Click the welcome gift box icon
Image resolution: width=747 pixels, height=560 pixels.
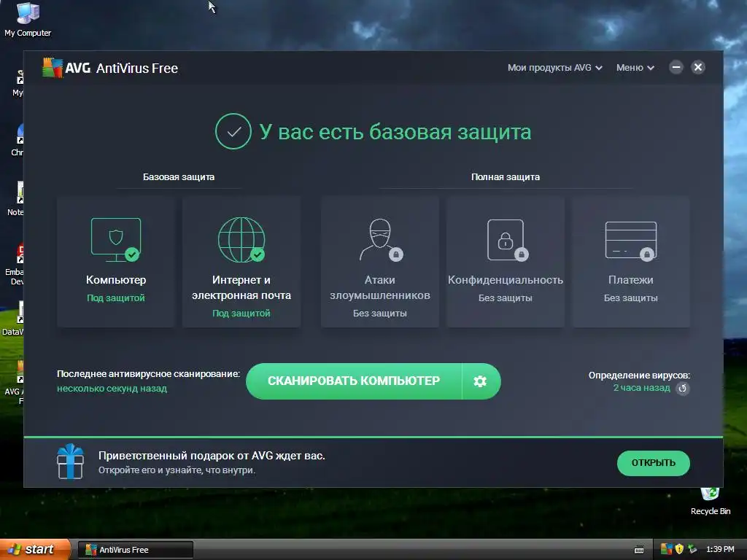coord(71,462)
